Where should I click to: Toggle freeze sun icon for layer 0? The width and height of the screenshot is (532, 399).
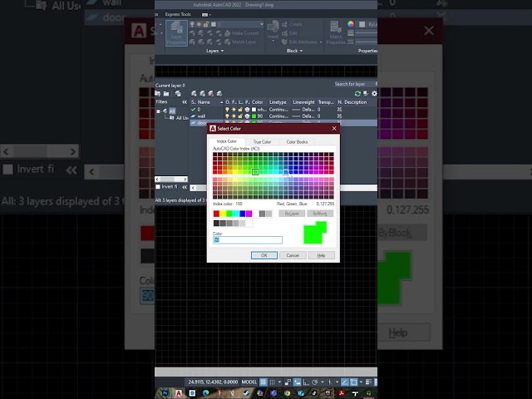point(234,110)
